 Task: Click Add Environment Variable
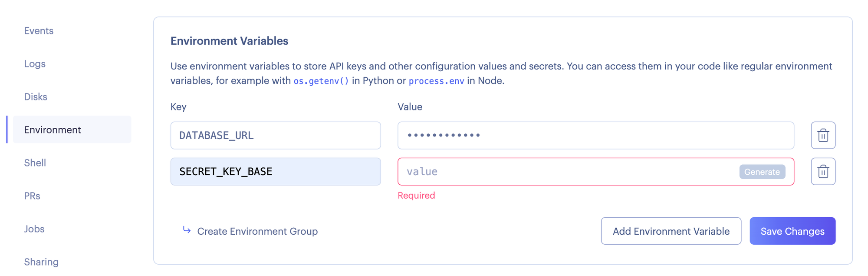coord(671,231)
